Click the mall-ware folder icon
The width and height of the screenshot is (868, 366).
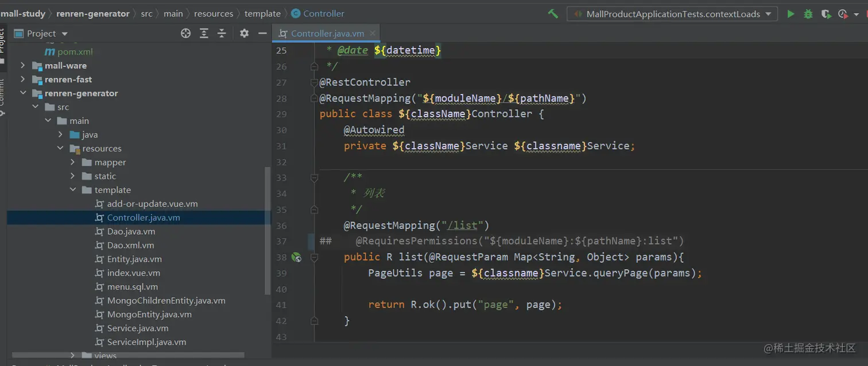(37, 66)
